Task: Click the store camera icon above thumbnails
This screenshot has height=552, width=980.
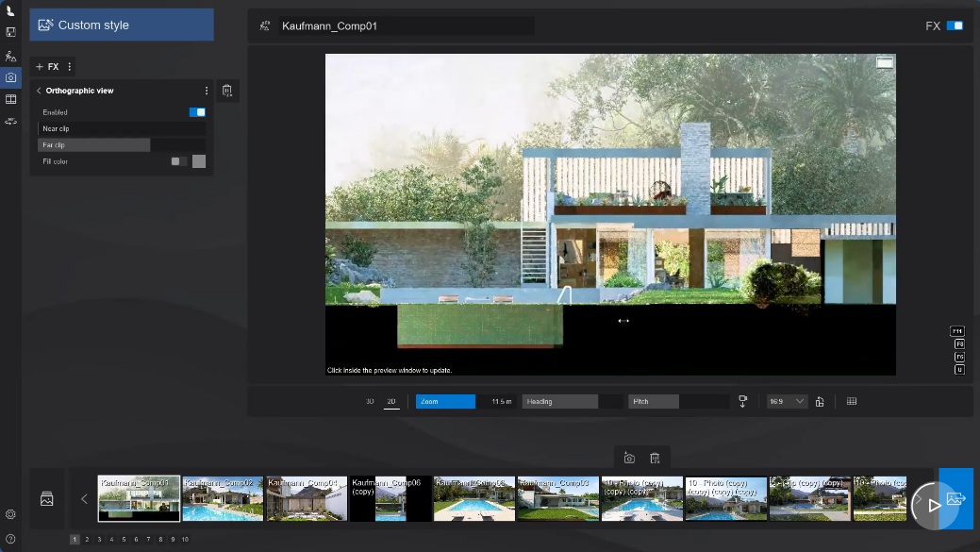Action: [x=629, y=459]
